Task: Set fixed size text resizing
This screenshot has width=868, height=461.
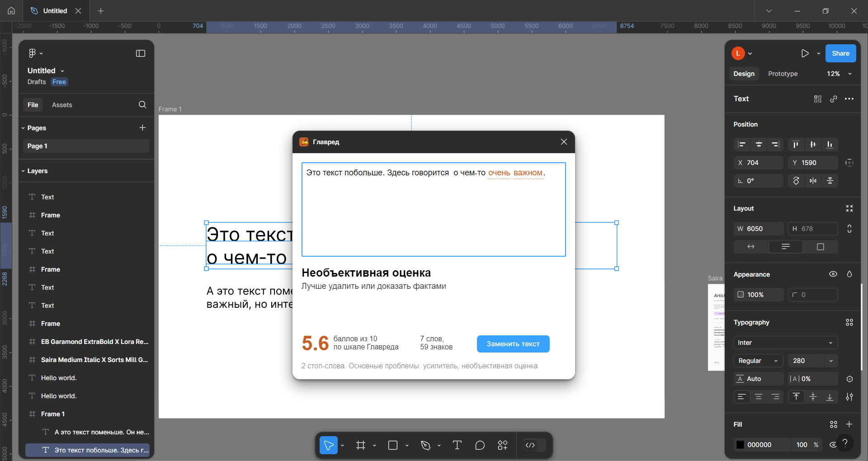Action: [821, 247]
